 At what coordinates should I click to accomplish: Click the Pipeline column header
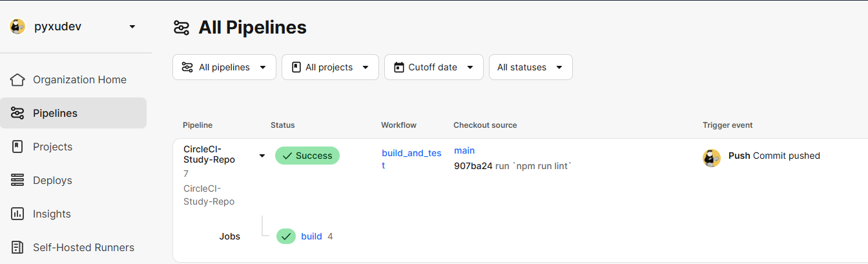click(x=198, y=125)
